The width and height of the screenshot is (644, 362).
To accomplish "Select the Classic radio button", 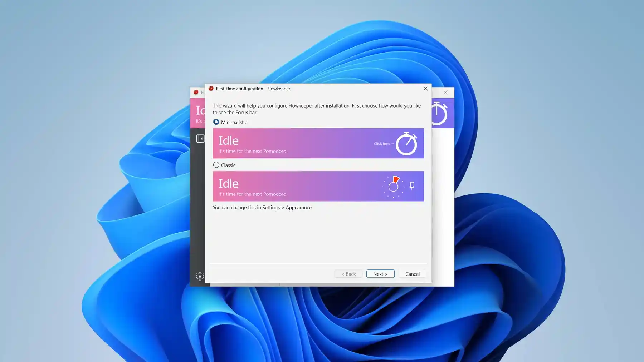I will coord(216,165).
